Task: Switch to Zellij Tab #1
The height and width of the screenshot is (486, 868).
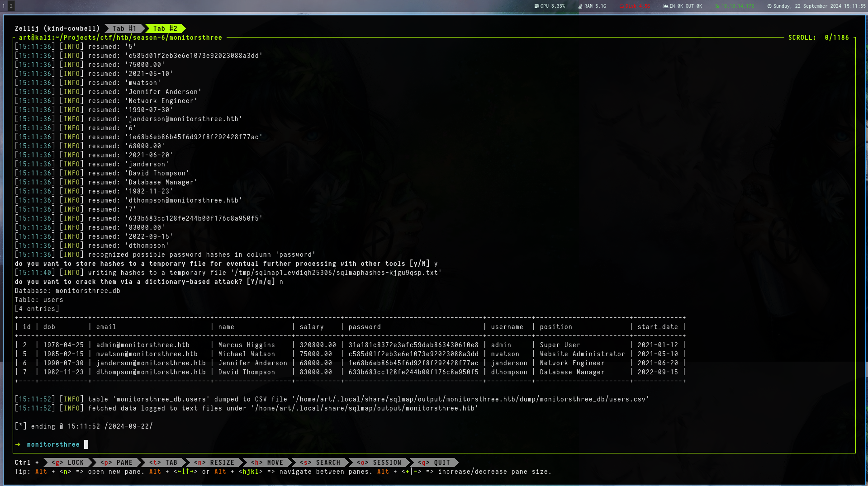Action: pos(124,28)
